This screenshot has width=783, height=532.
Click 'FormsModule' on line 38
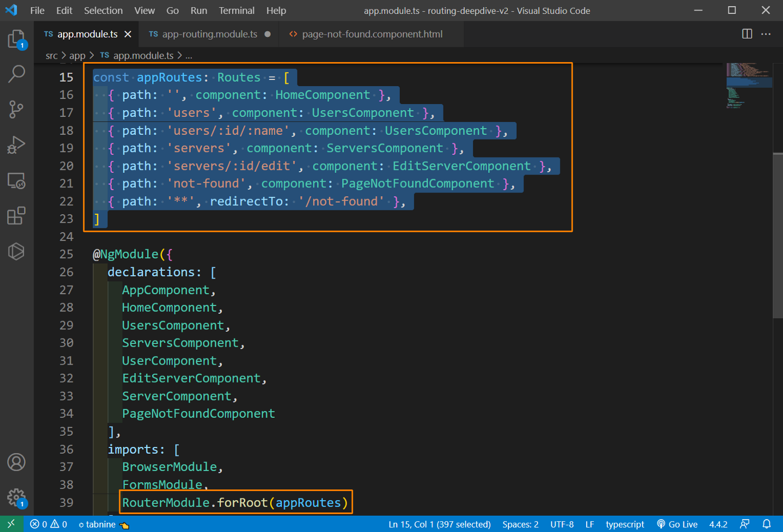162,484
